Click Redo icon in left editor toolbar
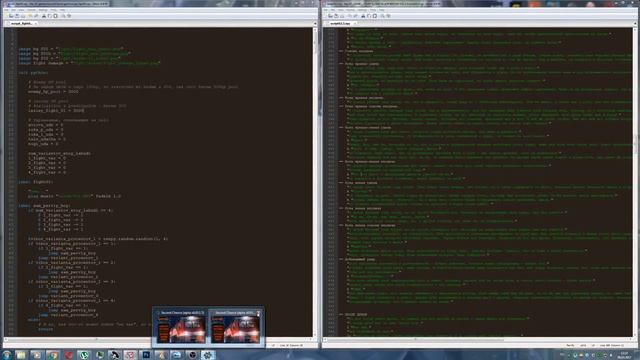 tap(36, 16)
